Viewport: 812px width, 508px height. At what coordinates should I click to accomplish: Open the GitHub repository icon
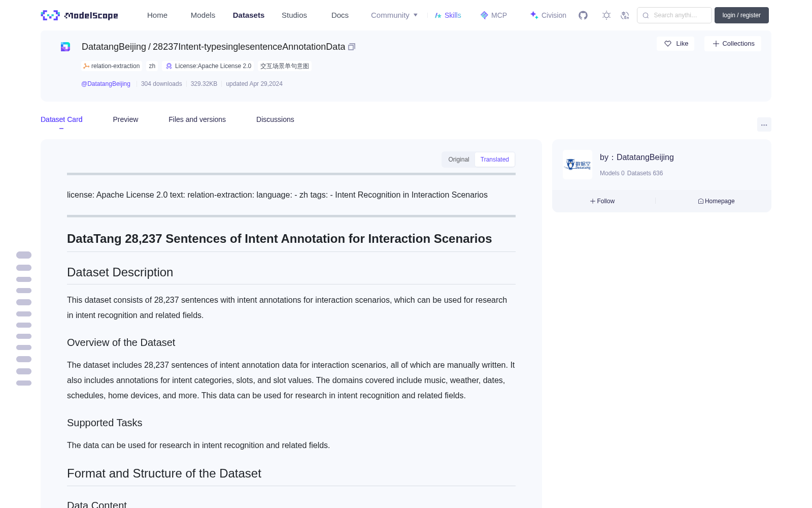583,15
